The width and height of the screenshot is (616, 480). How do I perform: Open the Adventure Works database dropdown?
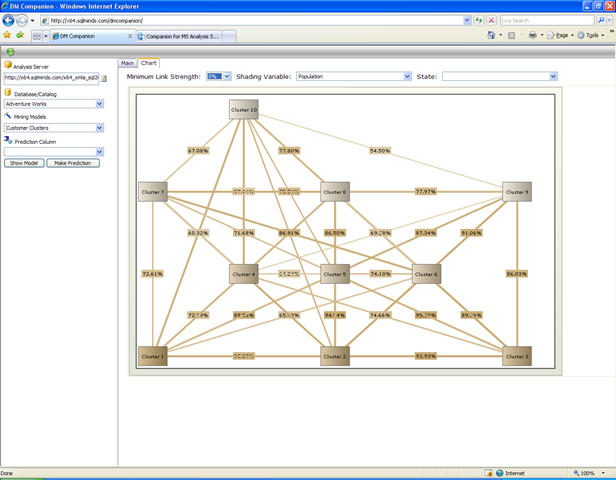(99, 104)
